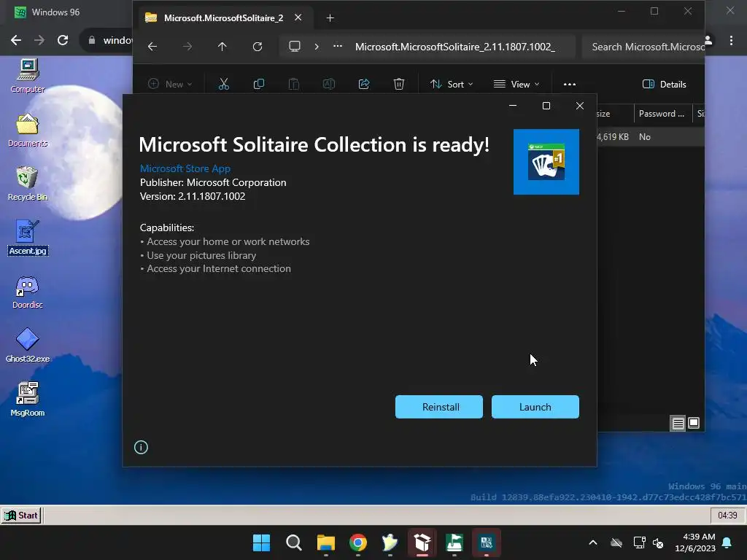Open the browser three-dot menu
Viewport: 747px width, 560px height.
731,41
